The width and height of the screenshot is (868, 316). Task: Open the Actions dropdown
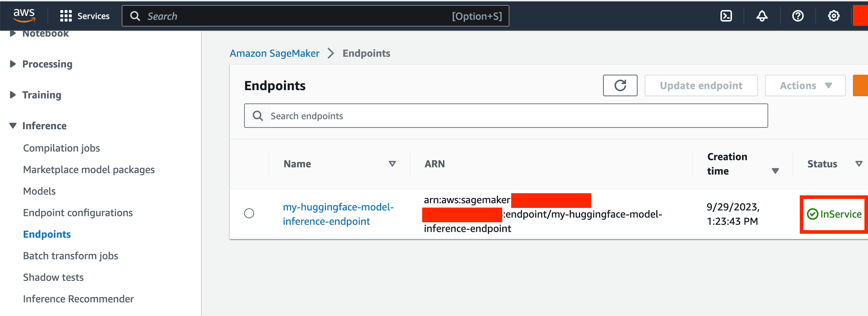[x=805, y=85]
